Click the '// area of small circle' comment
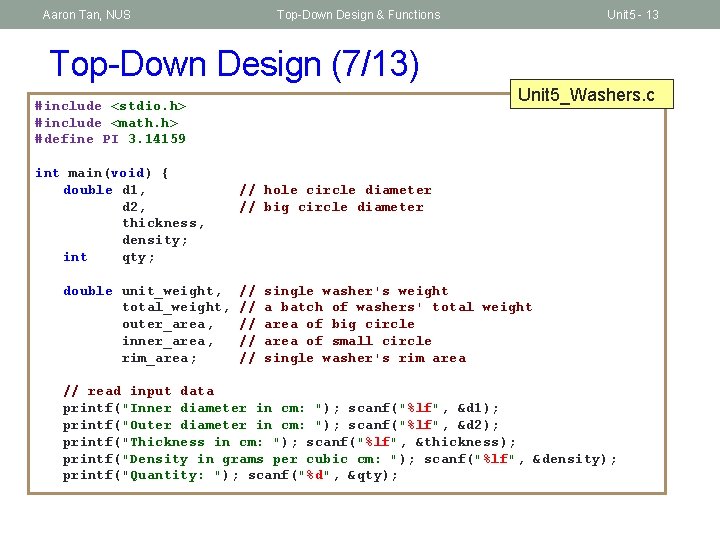This screenshot has height=540, width=720. pos(335,341)
